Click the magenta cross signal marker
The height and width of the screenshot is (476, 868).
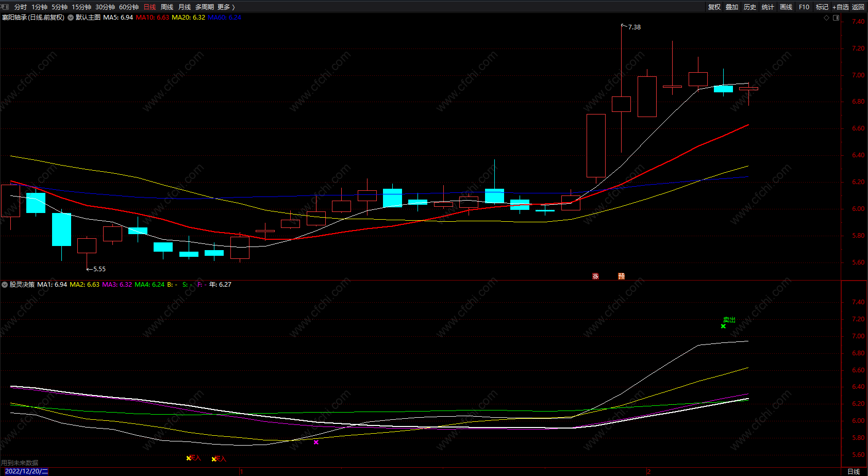pos(316,442)
